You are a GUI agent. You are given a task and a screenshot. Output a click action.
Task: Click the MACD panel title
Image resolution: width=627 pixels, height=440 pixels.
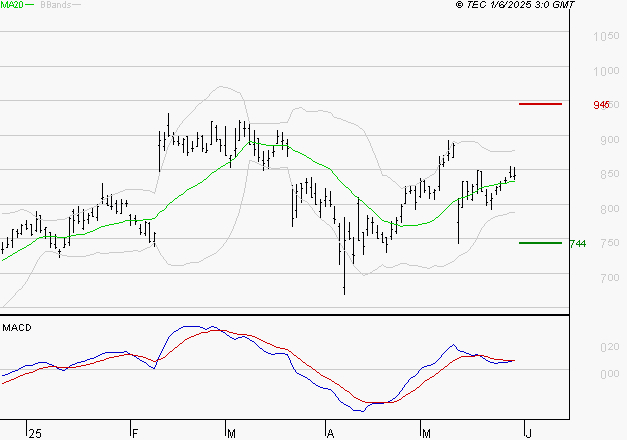coord(15,327)
